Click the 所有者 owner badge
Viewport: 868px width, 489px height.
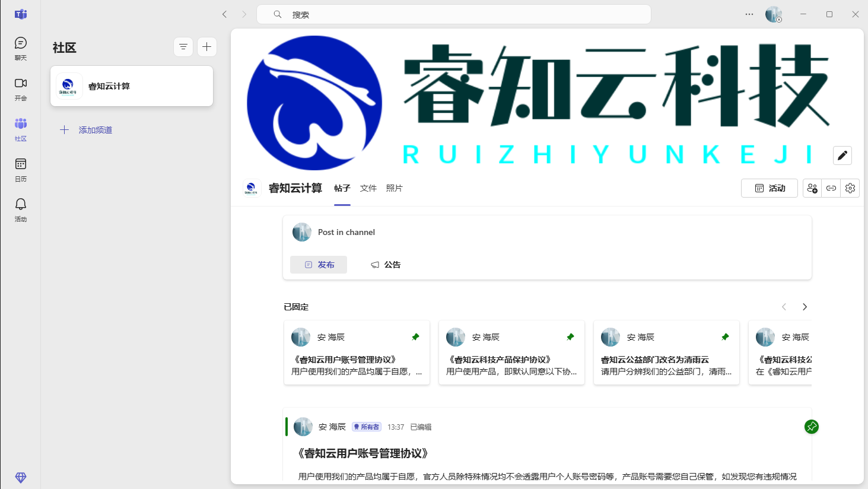[366, 427]
